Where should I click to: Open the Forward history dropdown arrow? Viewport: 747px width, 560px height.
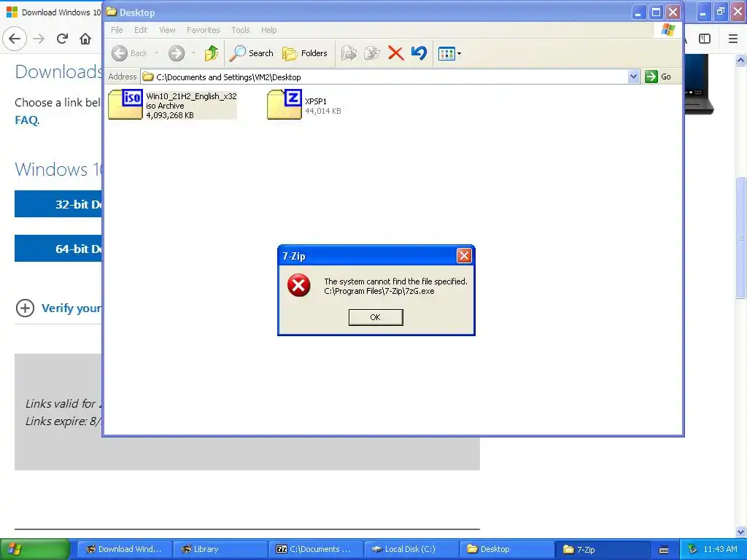(x=193, y=53)
